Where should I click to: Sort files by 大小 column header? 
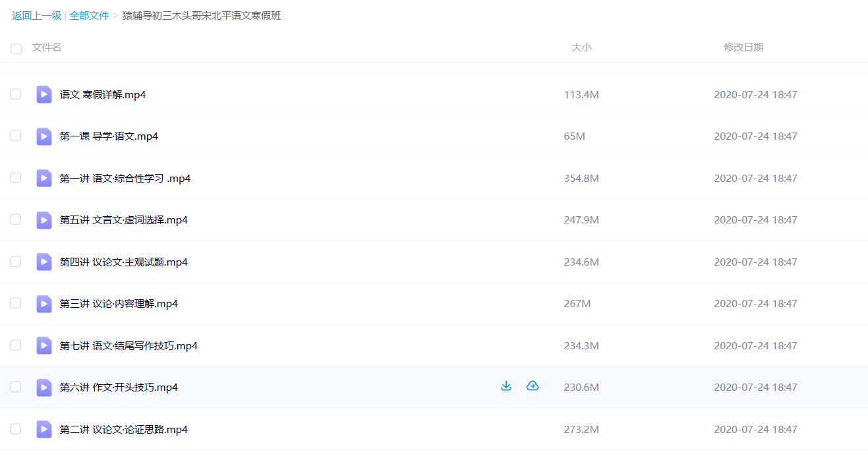[x=581, y=47]
